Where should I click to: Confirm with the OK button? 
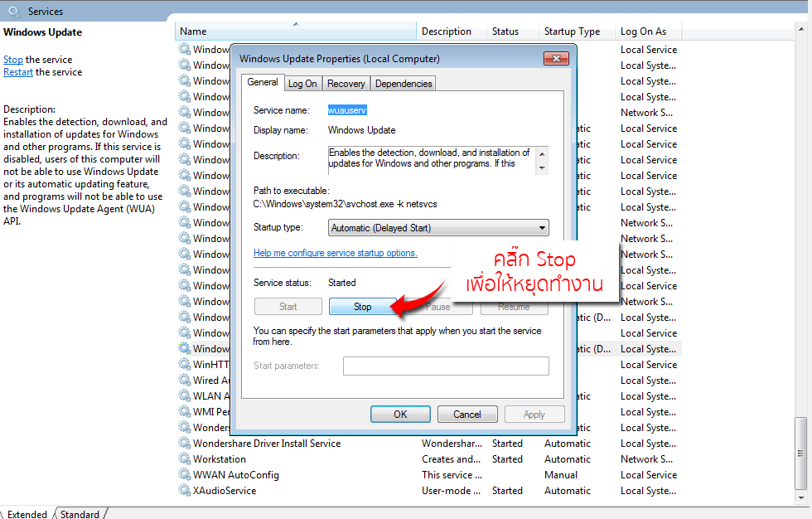pos(400,415)
